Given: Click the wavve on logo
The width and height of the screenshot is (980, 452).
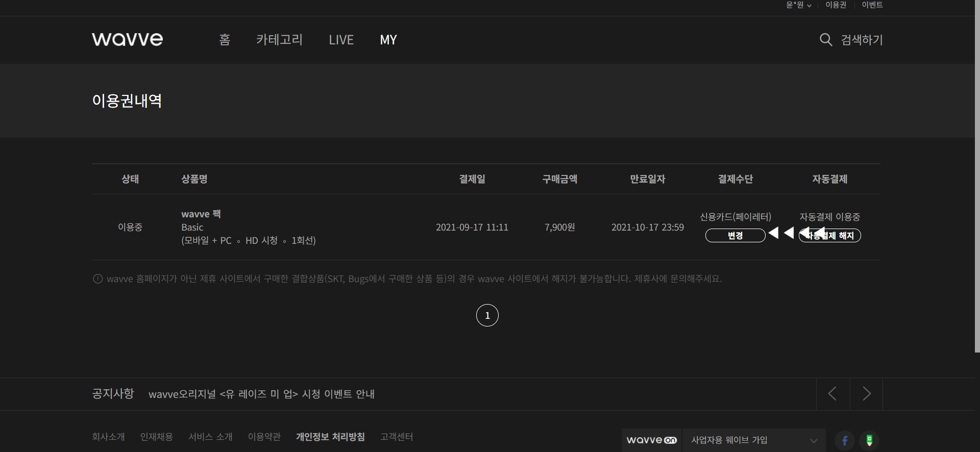Looking at the screenshot, I should click(x=652, y=440).
